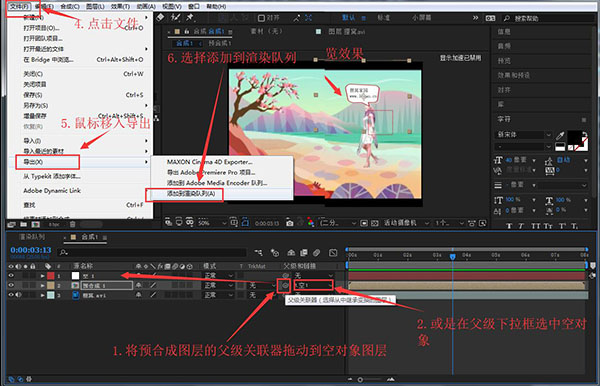Image resolution: width=600 pixels, height=386 pixels.
Task: Toggle the 对齐 snapping checkbox
Action: pyautogui.click(x=261, y=18)
